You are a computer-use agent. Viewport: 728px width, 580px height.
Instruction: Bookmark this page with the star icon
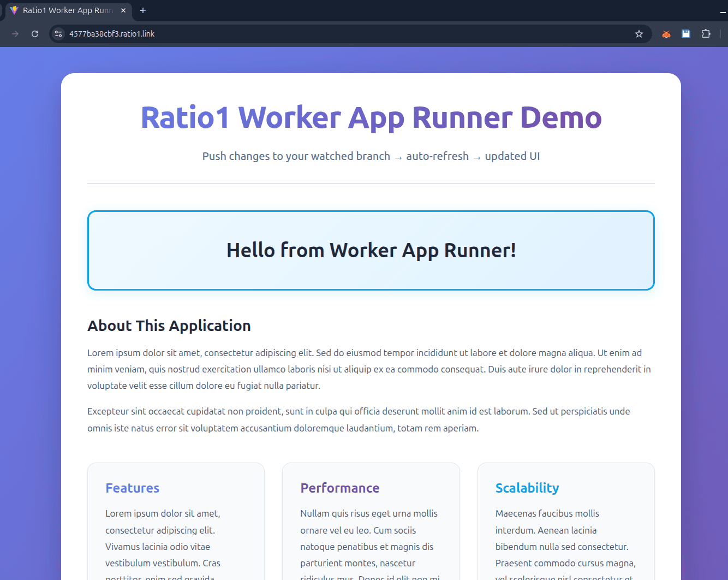pyautogui.click(x=639, y=34)
